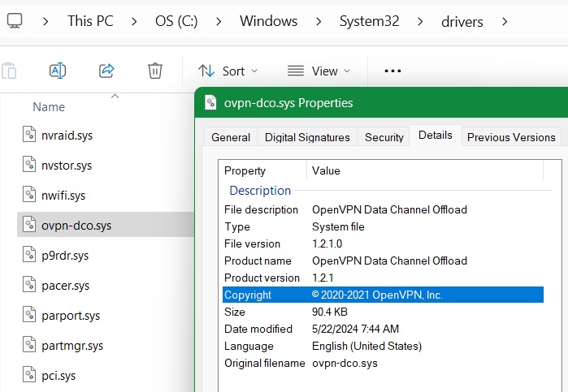Expand chevron after the computer icon
The width and height of the screenshot is (568, 392).
point(46,21)
